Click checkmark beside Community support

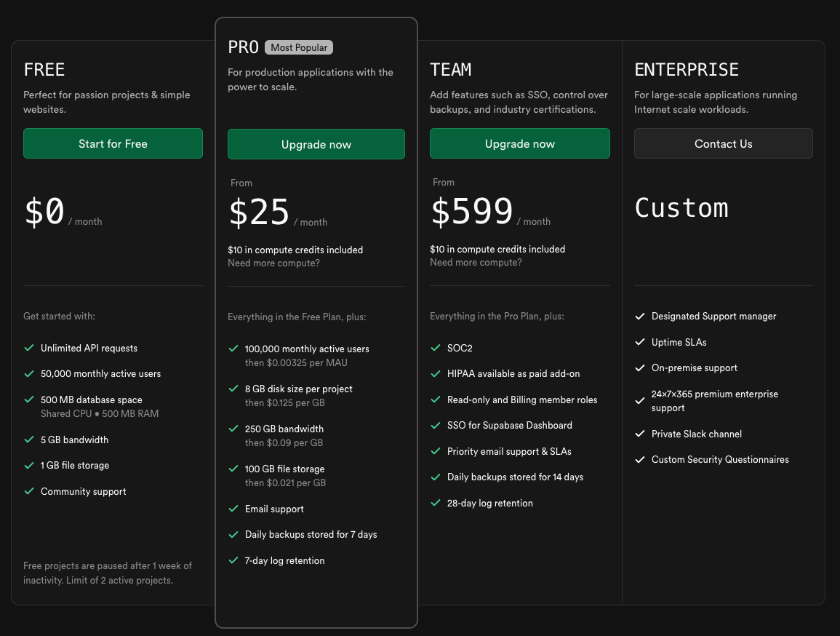[x=29, y=491]
